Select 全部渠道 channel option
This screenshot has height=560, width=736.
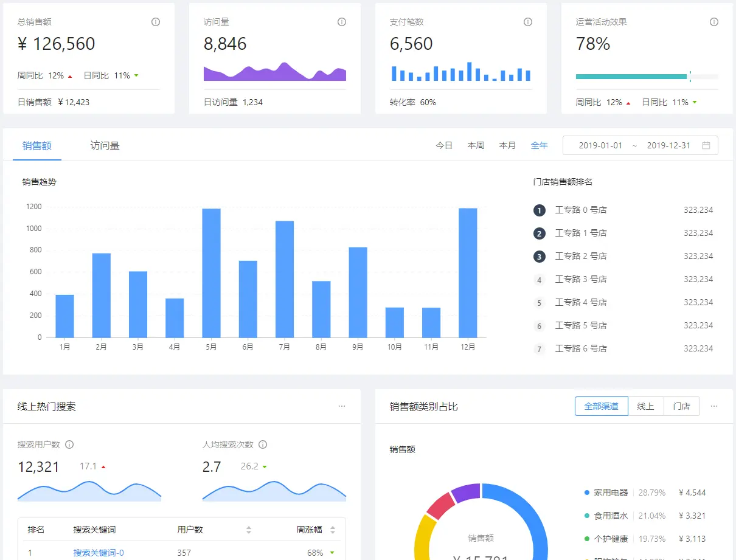tap(602, 406)
